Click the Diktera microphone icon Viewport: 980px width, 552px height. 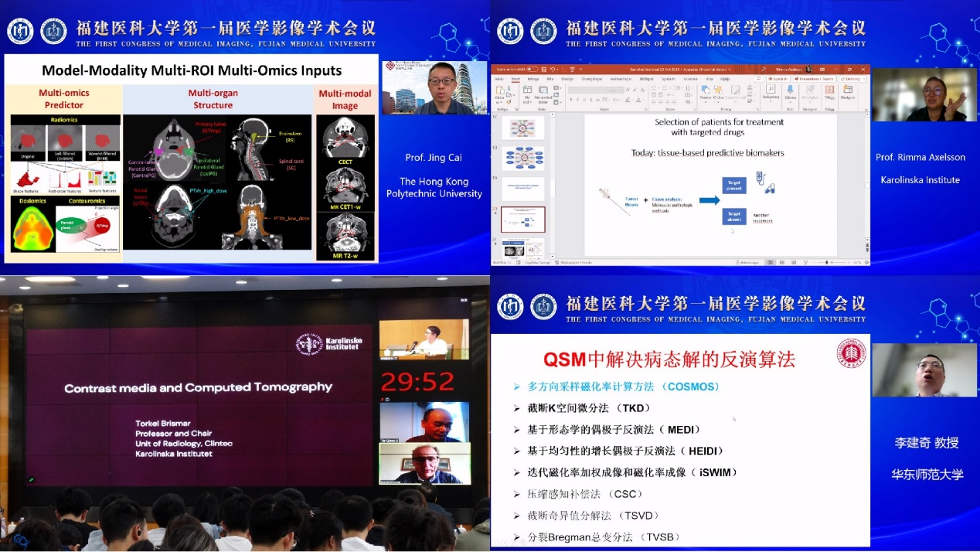(x=791, y=90)
